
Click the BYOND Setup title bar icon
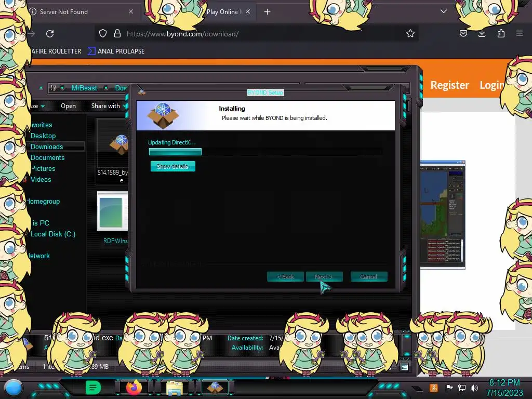pyautogui.click(x=141, y=92)
